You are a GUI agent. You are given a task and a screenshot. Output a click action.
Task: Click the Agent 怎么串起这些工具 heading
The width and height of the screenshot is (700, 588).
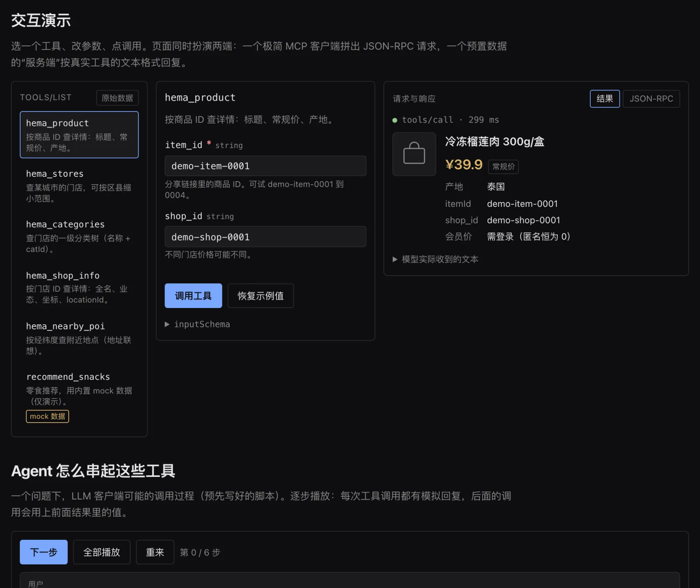(93, 471)
